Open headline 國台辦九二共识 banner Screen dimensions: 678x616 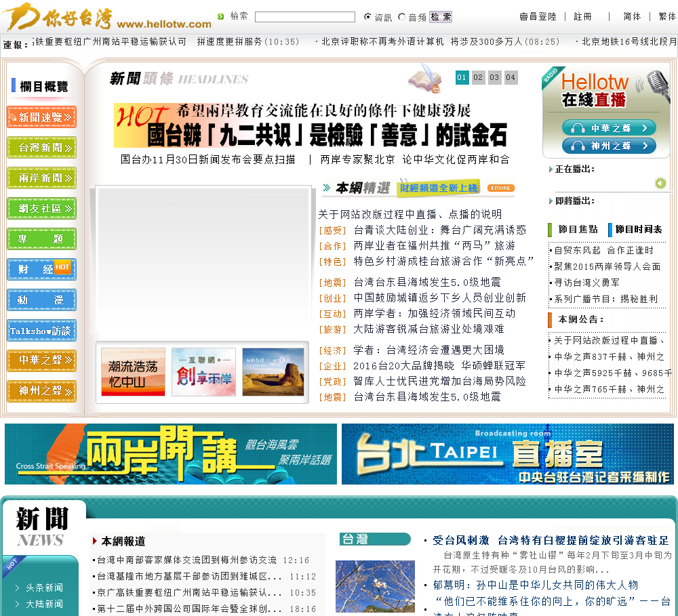pyautogui.click(x=311, y=125)
